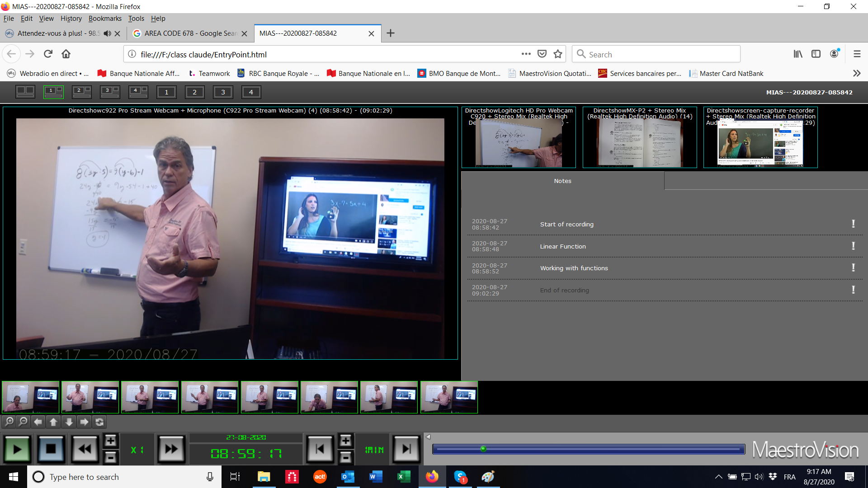This screenshot has width=868, height=488.
Task: Select layout with camera 4 as main
Action: (x=138, y=92)
